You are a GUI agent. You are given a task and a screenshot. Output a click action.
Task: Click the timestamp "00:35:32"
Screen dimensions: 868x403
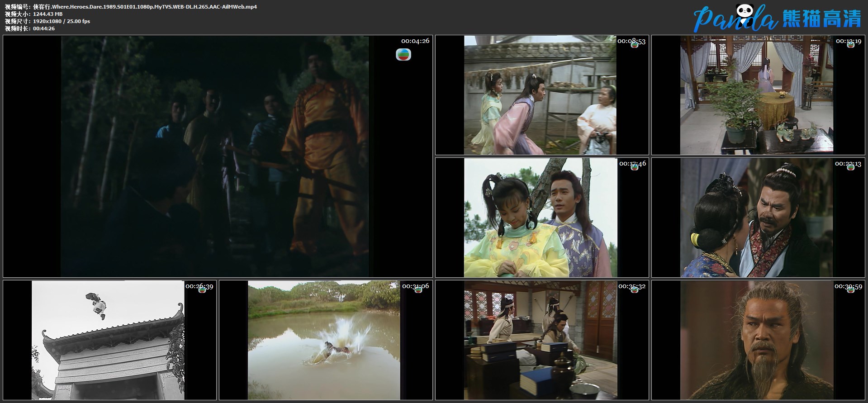click(x=632, y=286)
